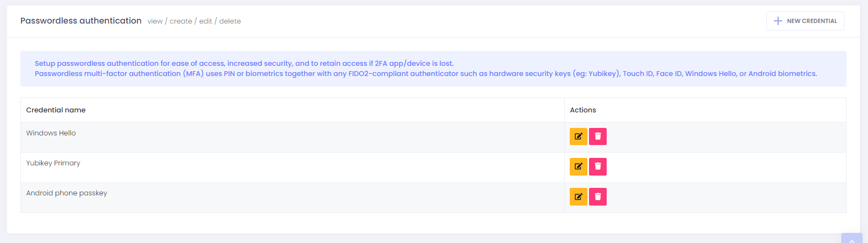Click empty space in the Yubikey Primary actions cell

tap(723, 167)
